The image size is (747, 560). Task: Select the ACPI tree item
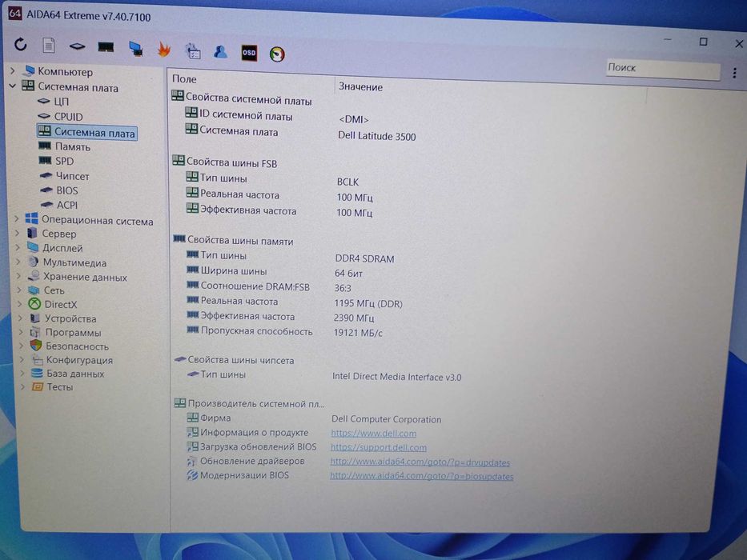coord(66,205)
